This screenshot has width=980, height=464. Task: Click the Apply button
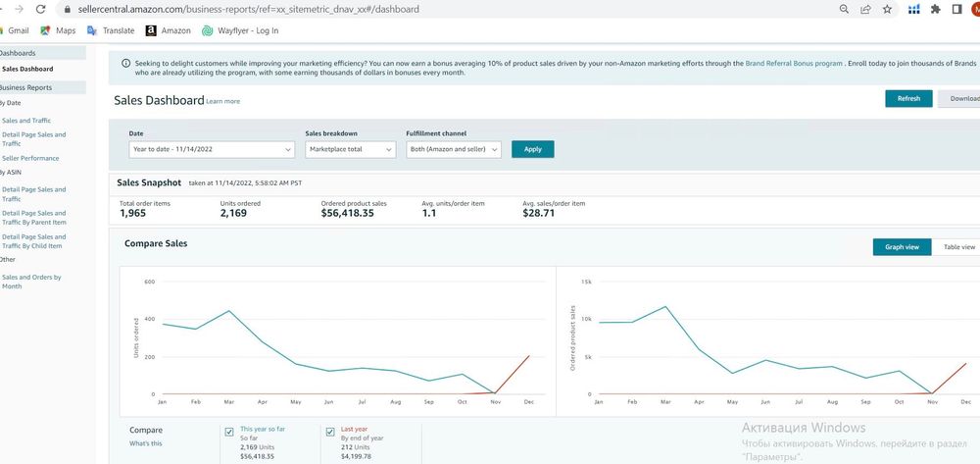[x=532, y=149]
